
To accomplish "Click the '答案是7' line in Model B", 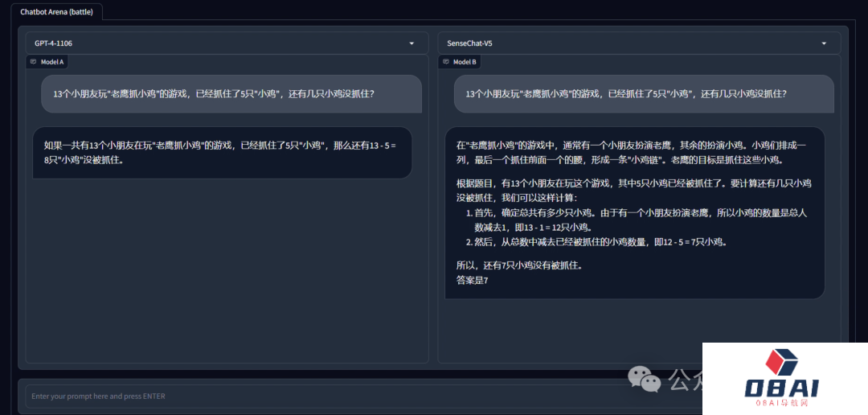I will (473, 280).
